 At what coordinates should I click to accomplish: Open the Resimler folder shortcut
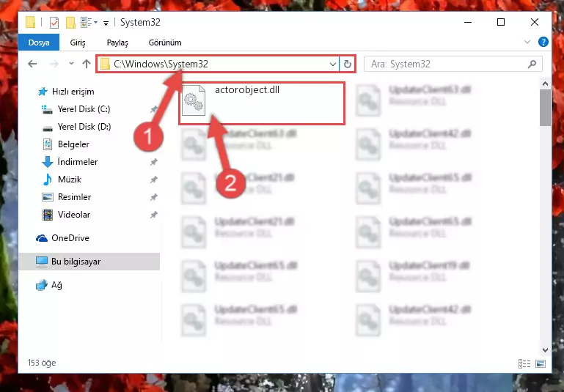click(x=67, y=197)
